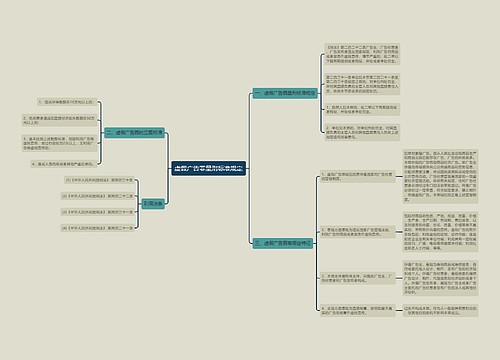The width and height of the screenshot is (500, 360).
Task: Click leaf node starting '2、给消费者造成的直接经济损失'
Action: (59, 120)
